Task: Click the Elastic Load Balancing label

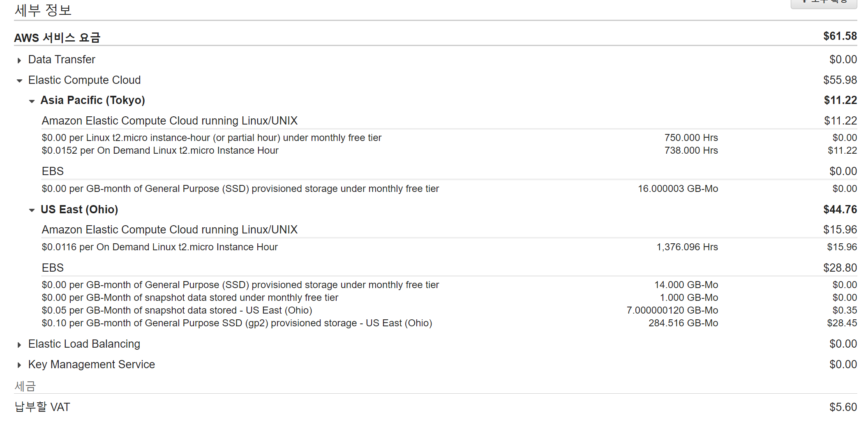Action: pos(84,344)
